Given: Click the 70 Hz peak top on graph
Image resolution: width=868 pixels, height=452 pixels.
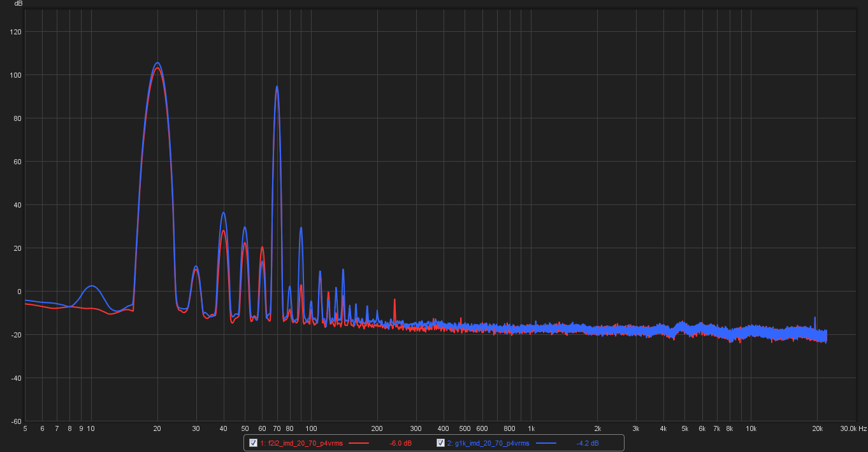Looking at the screenshot, I should coord(277,87).
